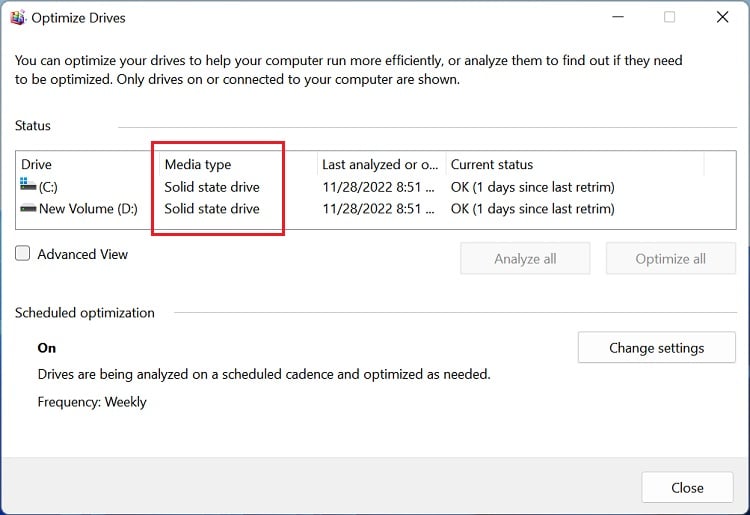The height and width of the screenshot is (515, 750).
Task: Click C: drive's Solid state drive cell
Action: 212,187
